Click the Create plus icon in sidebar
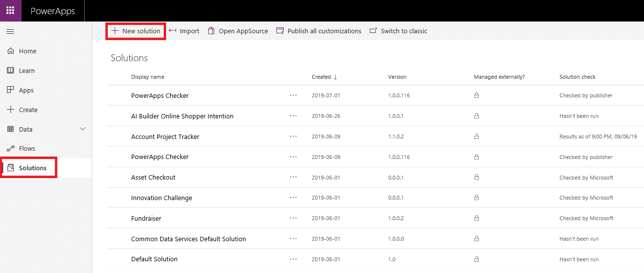644x273 pixels. coord(10,110)
